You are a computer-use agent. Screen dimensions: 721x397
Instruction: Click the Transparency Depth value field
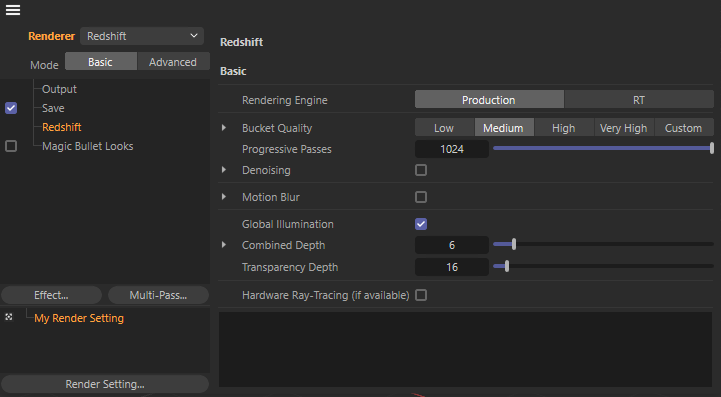point(452,267)
